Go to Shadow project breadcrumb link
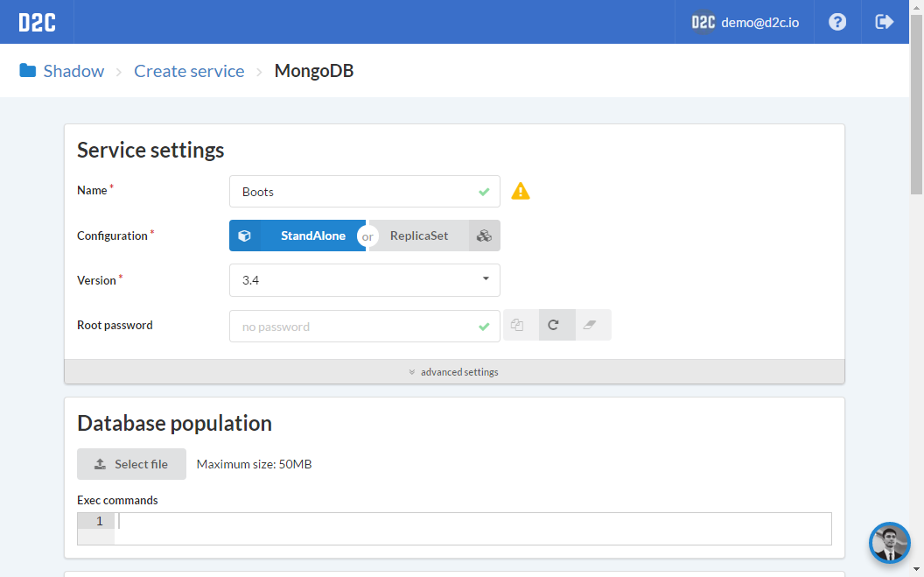This screenshot has width=924, height=577. (73, 71)
